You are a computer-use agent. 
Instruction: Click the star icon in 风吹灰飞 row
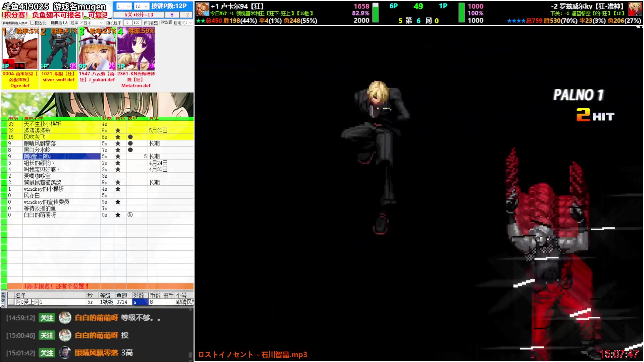pos(118,137)
